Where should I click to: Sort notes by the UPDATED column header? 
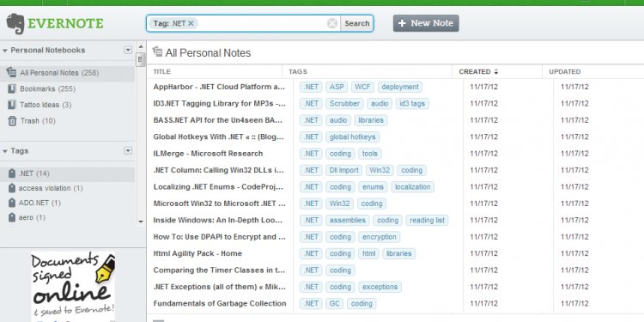[x=565, y=71]
